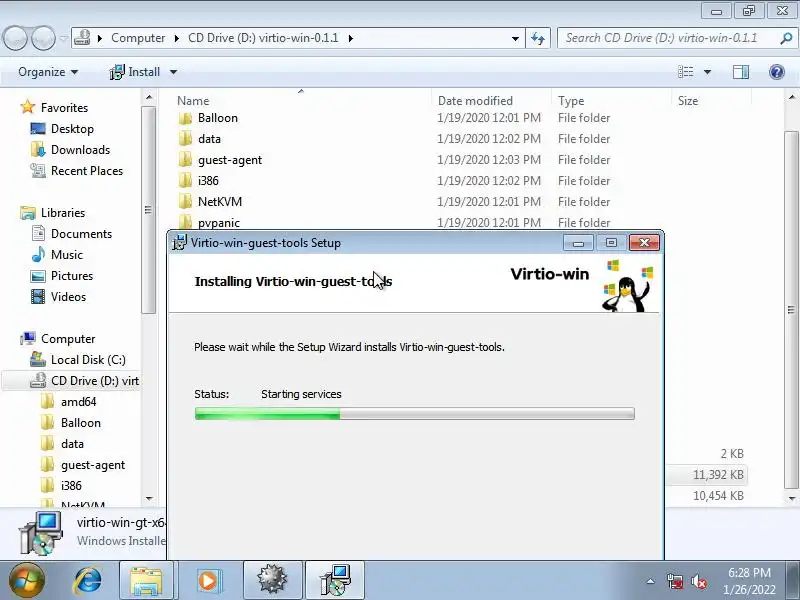Show hidden system tray icons
Image resolution: width=800 pixels, height=600 pixels.
point(651,581)
